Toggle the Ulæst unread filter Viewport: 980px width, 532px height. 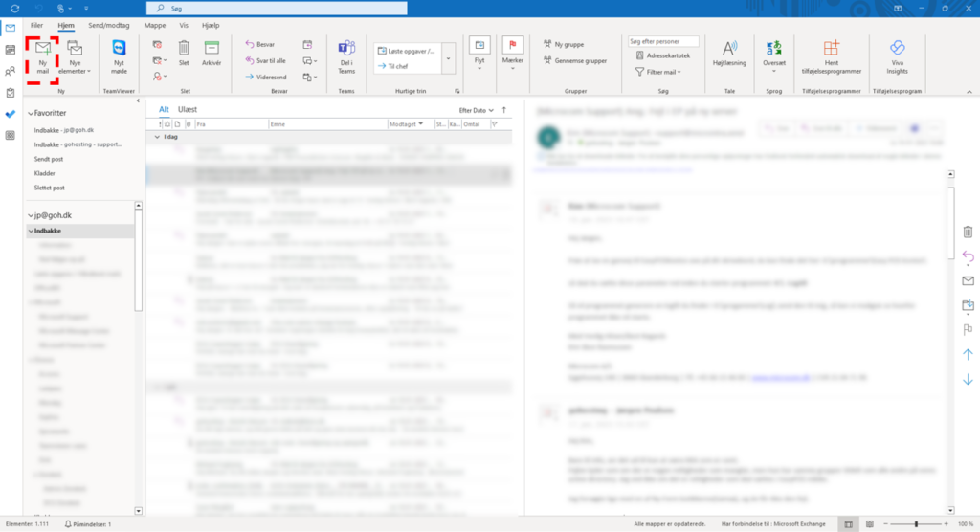[188, 110]
